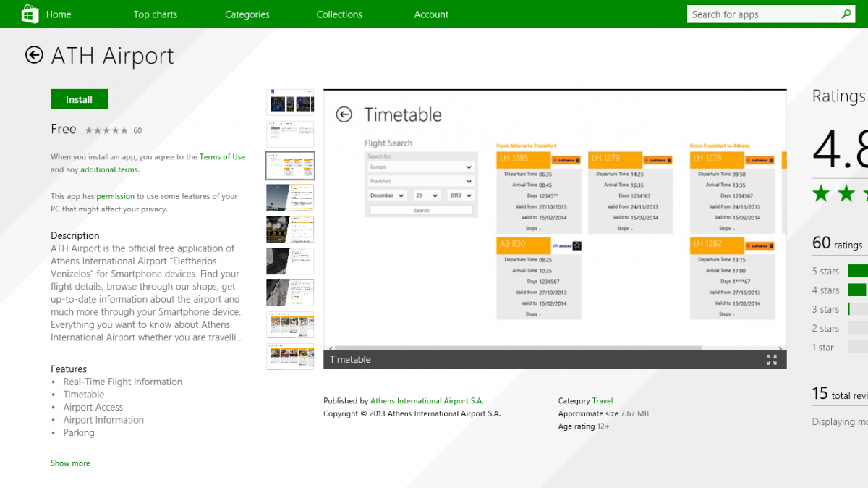This screenshot has width=868, height=488.
Task: Select the eighth screenshot thumbnail
Action: 290,324
